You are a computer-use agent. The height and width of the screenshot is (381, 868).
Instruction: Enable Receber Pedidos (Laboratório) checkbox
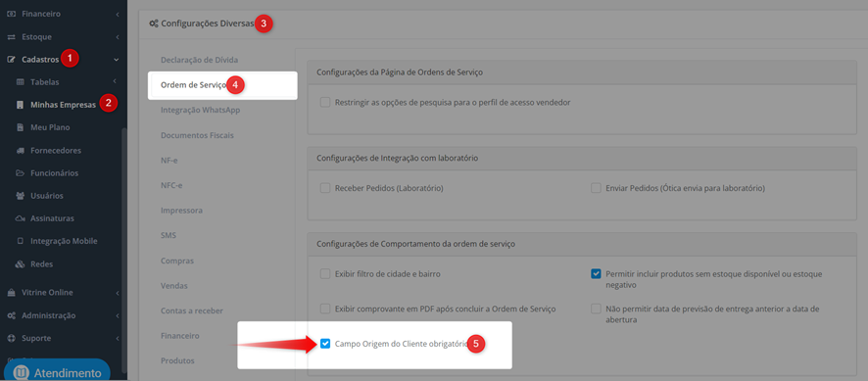point(325,188)
